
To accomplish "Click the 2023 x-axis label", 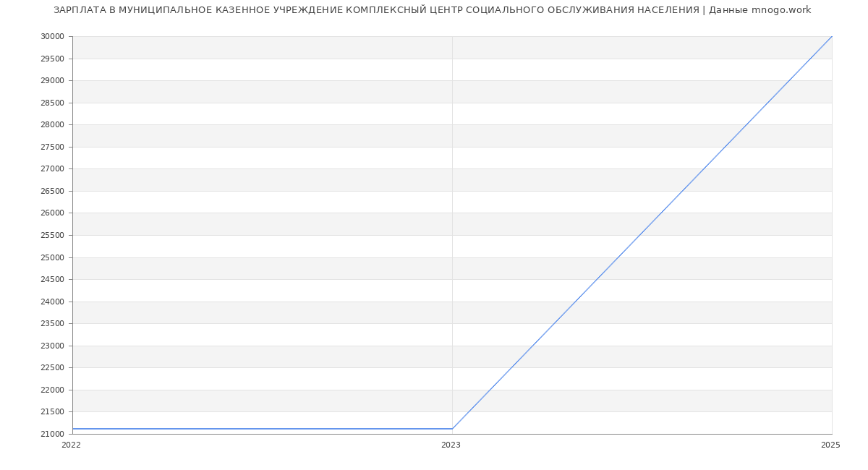I will (451, 445).
